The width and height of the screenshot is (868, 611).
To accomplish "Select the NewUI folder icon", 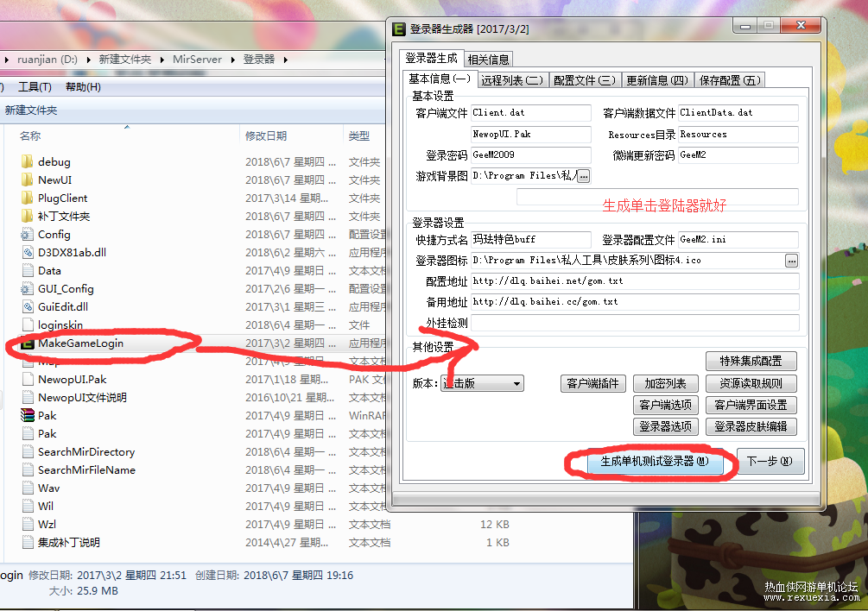I will 27,180.
